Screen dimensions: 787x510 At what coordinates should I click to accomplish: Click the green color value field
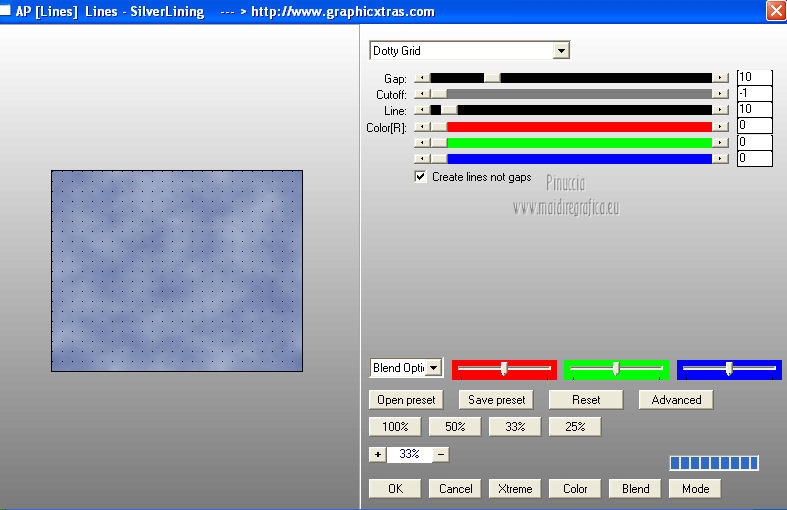click(754, 142)
